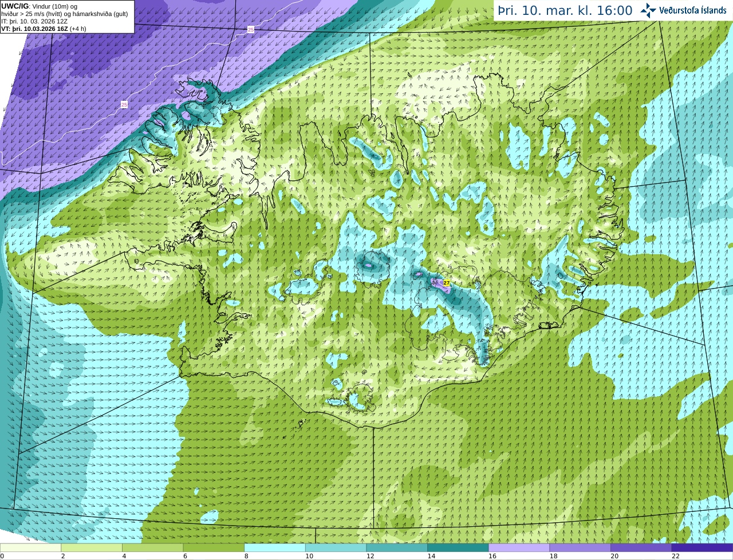Select the 14–16 m/s dark teal swatch
The image size is (733, 560).
click(x=458, y=548)
